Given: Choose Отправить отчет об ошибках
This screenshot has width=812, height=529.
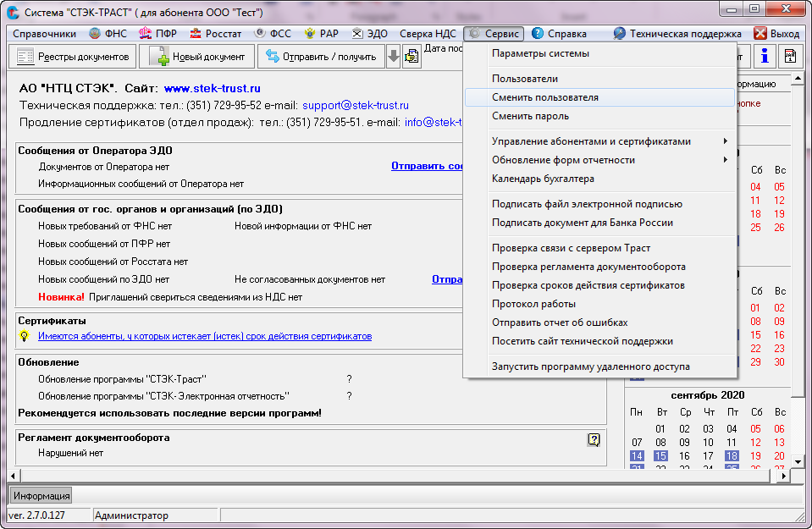Looking at the screenshot, I should pyautogui.click(x=600, y=322).
